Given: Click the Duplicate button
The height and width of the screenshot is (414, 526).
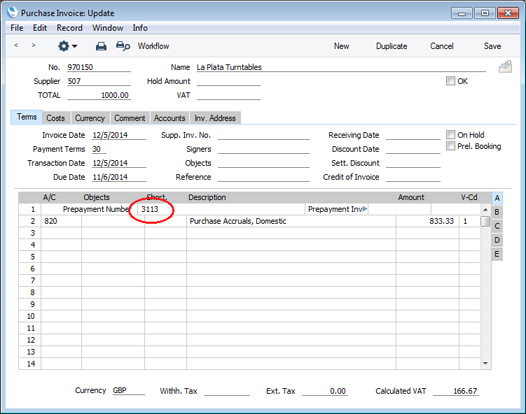Looking at the screenshot, I should 391,46.
